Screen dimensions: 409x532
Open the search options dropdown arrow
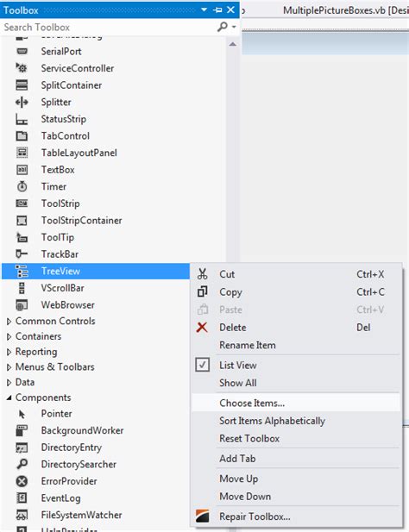tap(234, 27)
